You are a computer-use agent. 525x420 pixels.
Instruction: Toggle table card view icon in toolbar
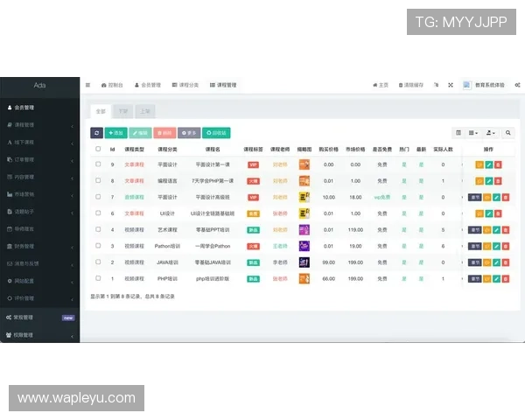[x=458, y=133]
